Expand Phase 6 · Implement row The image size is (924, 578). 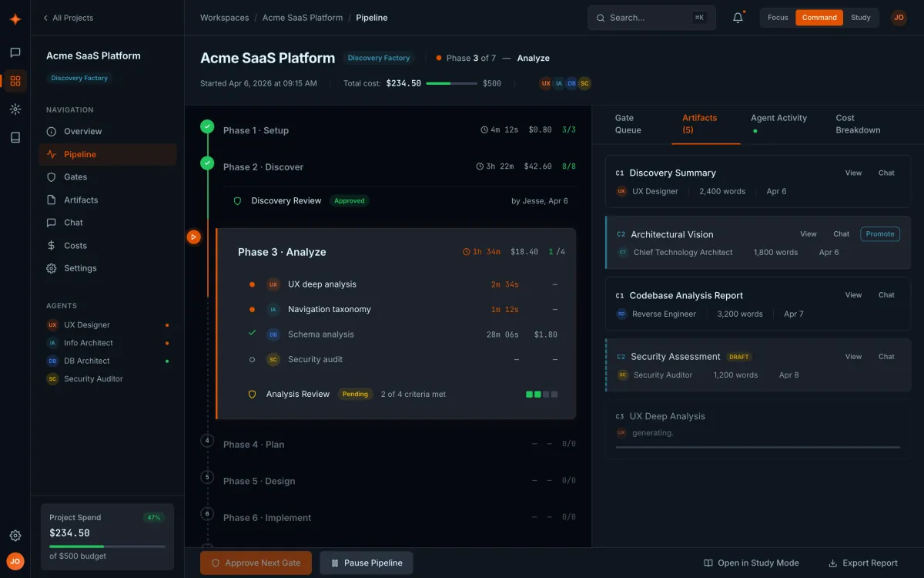coord(399,518)
